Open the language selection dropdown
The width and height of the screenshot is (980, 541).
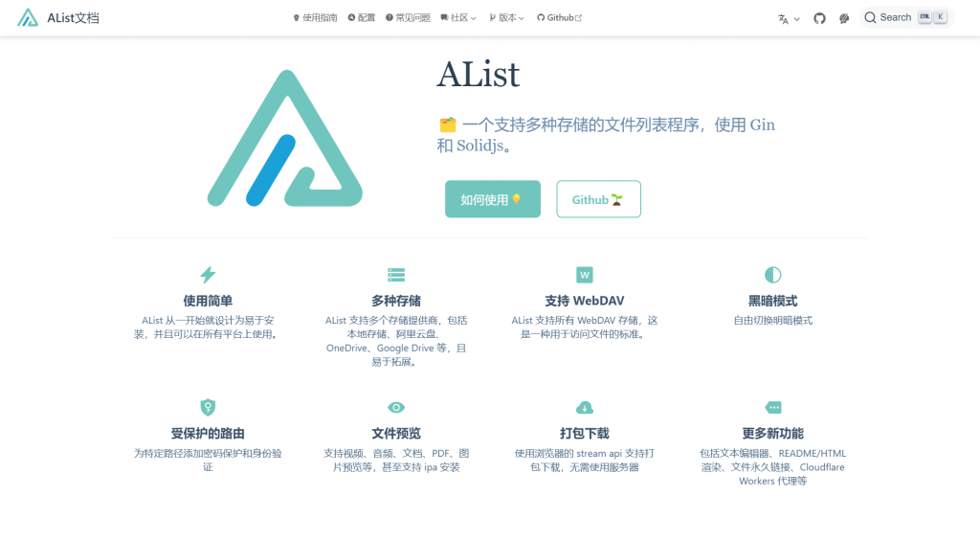[x=789, y=19]
